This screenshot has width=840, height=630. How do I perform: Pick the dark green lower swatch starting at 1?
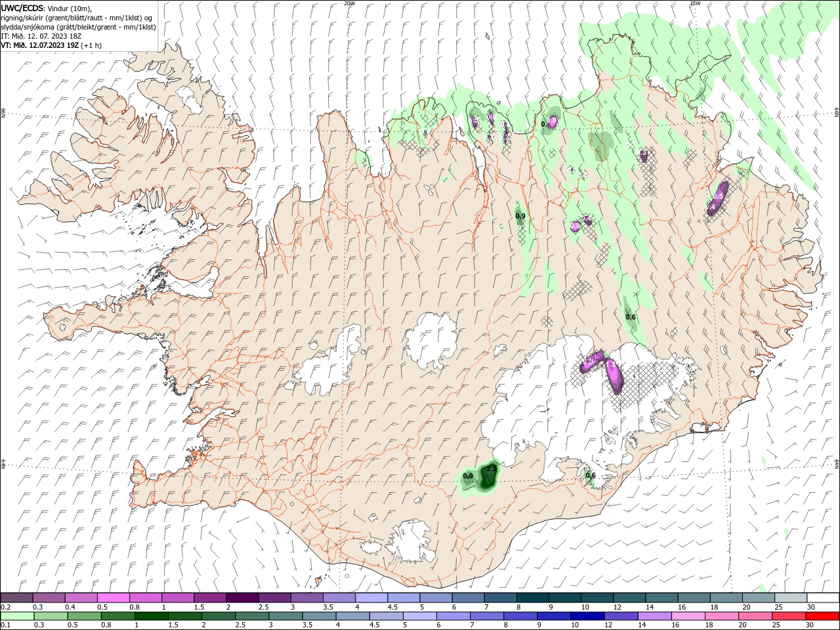point(151,616)
